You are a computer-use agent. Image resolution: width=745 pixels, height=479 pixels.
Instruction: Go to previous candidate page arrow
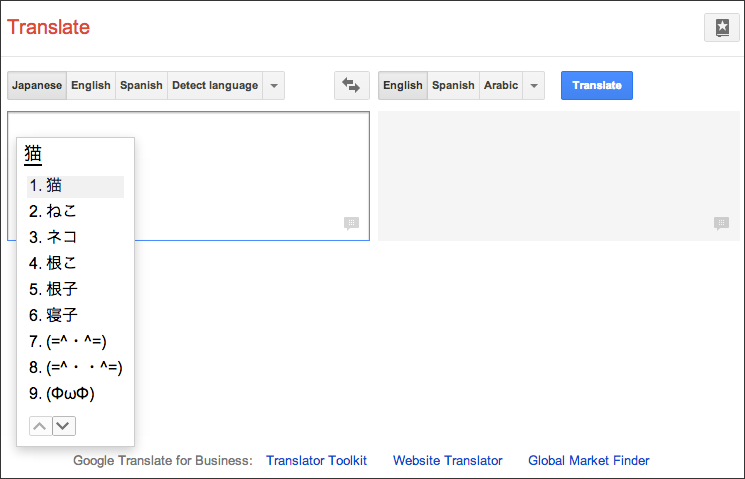(40, 426)
